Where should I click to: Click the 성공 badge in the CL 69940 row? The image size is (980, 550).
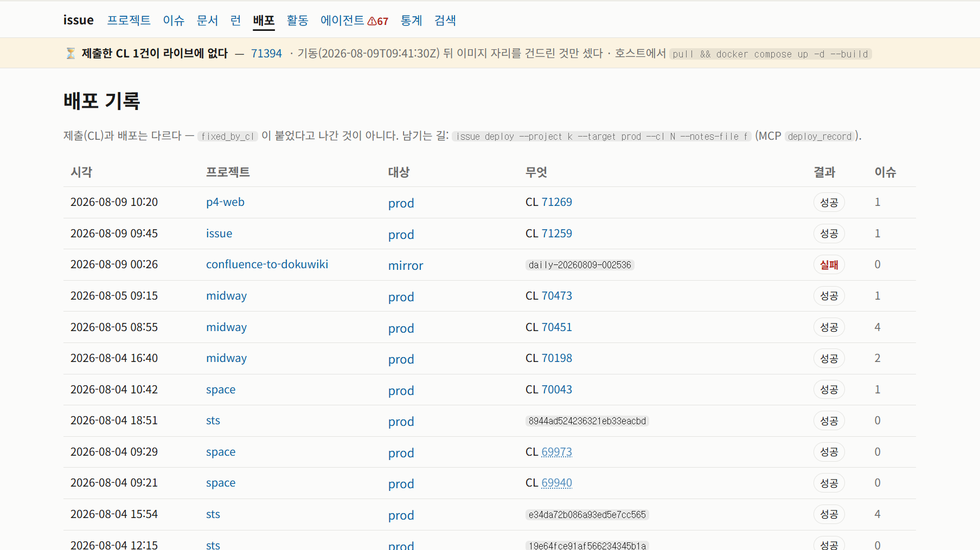pyautogui.click(x=829, y=483)
